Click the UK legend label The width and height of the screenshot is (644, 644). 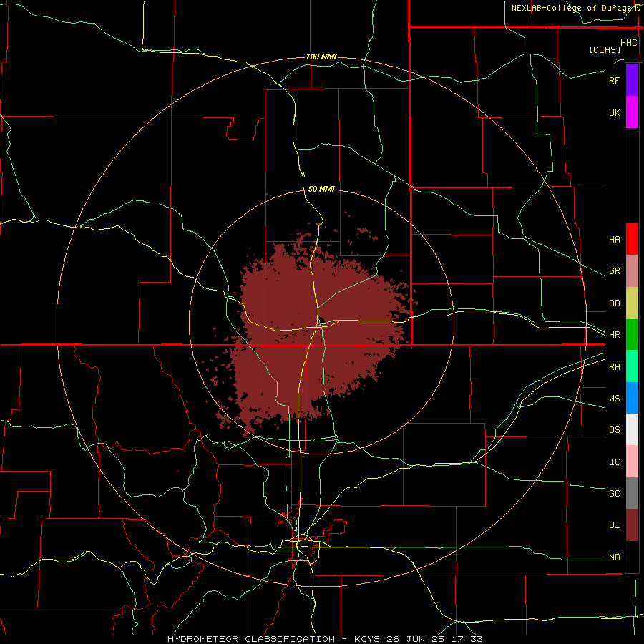click(x=614, y=112)
